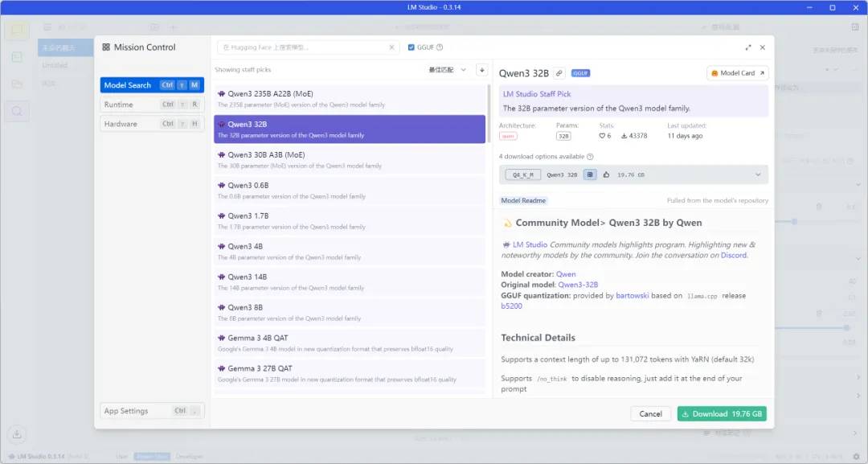Open the Model Card button
This screenshot has height=464, width=868.
pos(737,73)
